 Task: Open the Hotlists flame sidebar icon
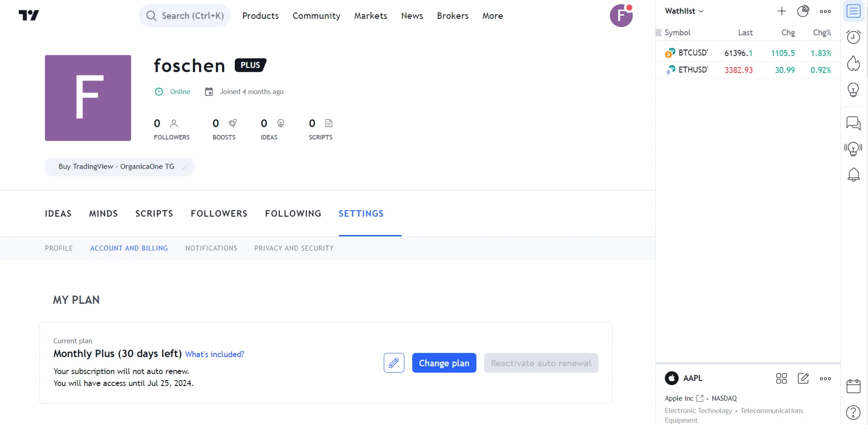tap(853, 63)
